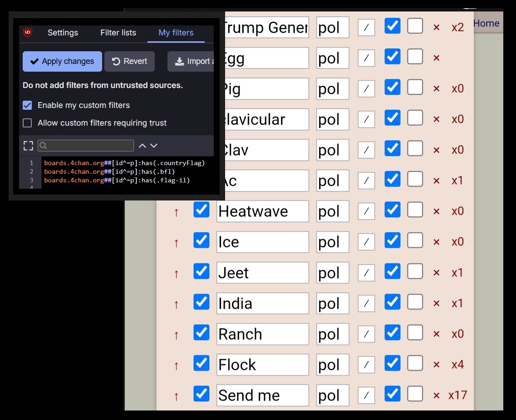Image resolution: width=516 pixels, height=420 pixels.
Task: Focus the filter editor search field
Action: click(86, 146)
